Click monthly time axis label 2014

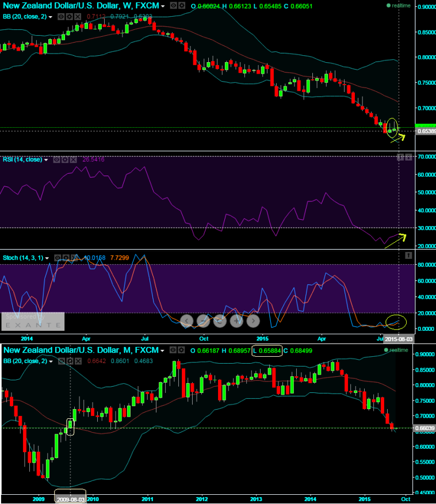tap(311, 499)
